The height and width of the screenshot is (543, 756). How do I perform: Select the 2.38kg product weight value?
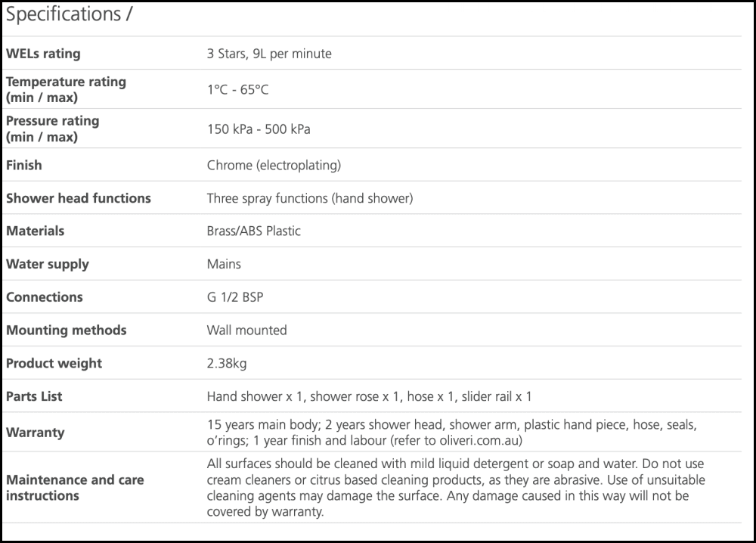[227, 364]
